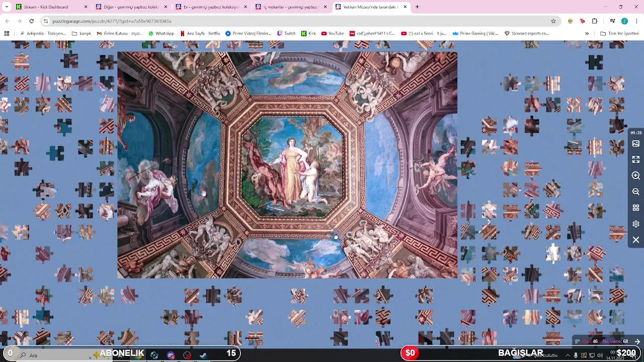Show the puzzle preview image

point(636,144)
